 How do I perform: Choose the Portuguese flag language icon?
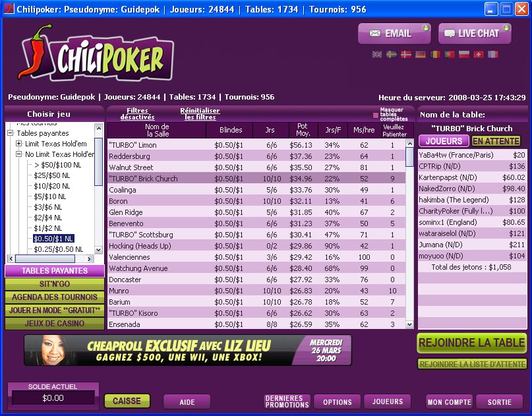coord(450,54)
